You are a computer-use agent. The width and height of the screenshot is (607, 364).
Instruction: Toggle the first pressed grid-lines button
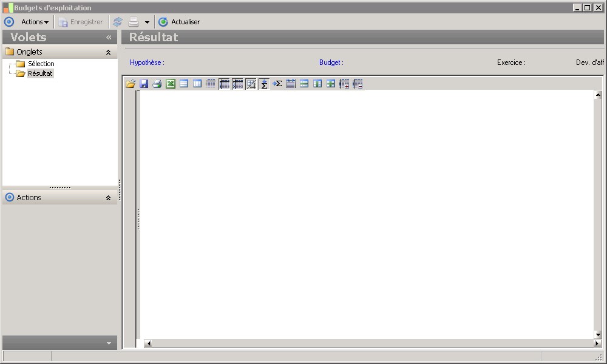coord(224,84)
